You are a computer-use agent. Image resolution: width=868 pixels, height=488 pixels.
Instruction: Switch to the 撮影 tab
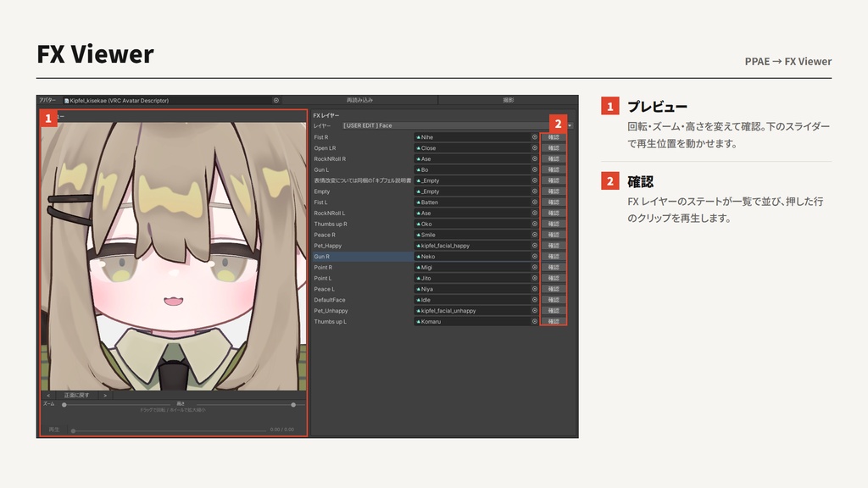pos(509,100)
